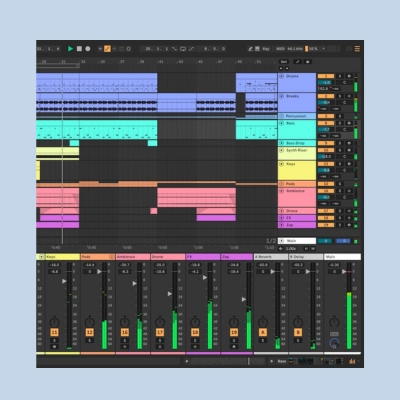Enable Key Map mode button
The image size is (400, 400).
tap(266, 49)
